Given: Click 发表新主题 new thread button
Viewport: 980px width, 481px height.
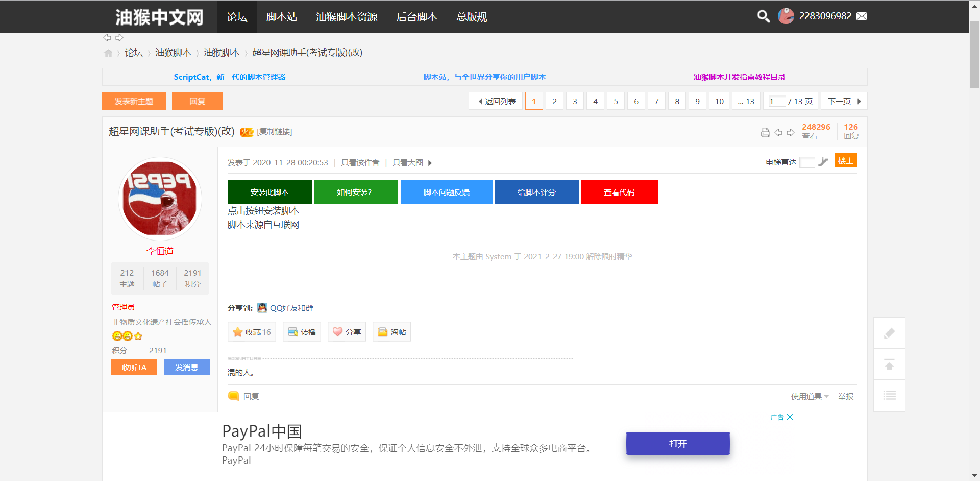Looking at the screenshot, I should pyautogui.click(x=134, y=101).
